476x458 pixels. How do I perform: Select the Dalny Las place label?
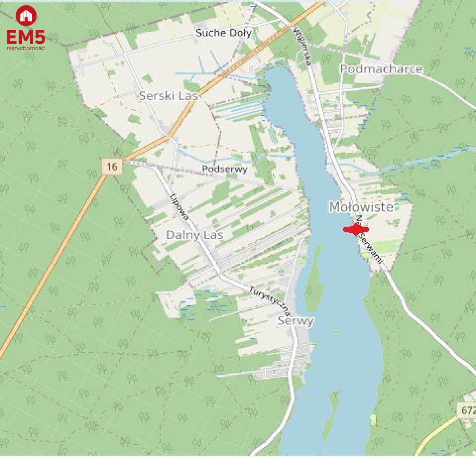(194, 235)
